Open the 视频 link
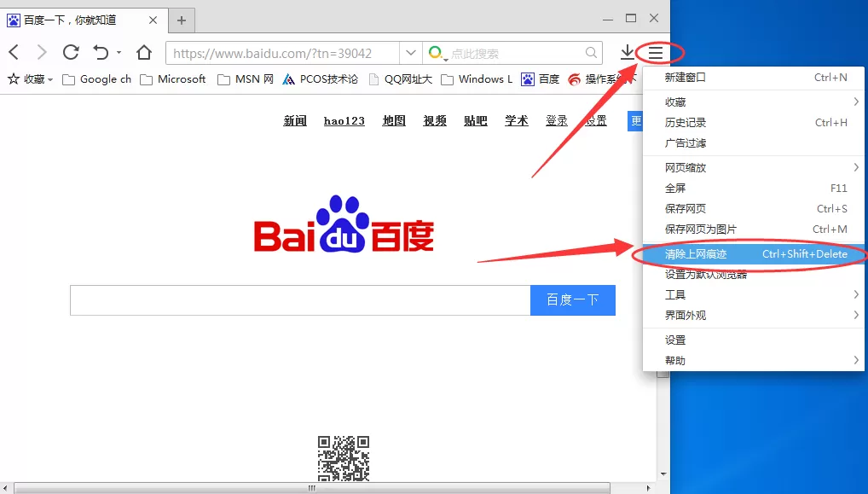This screenshot has width=868, height=494. pyautogui.click(x=435, y=120)
